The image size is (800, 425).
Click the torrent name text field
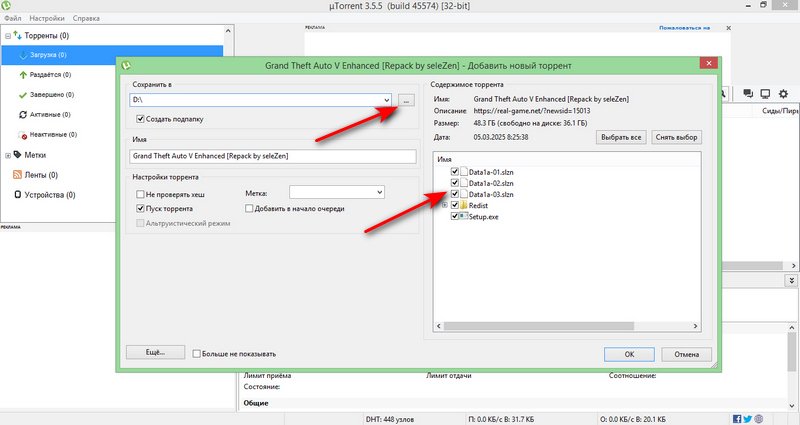click(272, 156)
